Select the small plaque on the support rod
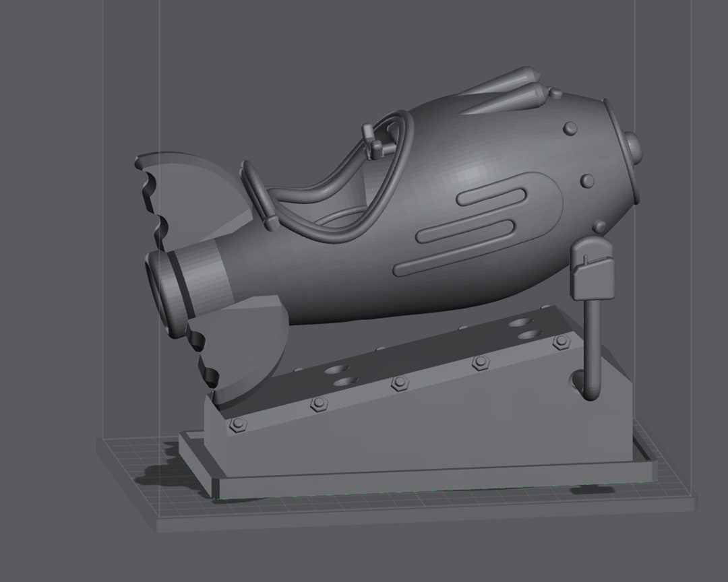 click(592, 269)
